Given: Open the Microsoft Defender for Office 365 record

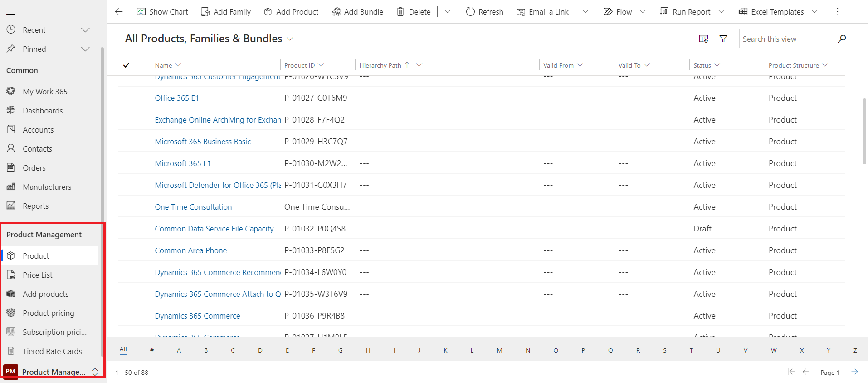Looking at the screenshot, I should pyautogui.click(x=218, y=185).
